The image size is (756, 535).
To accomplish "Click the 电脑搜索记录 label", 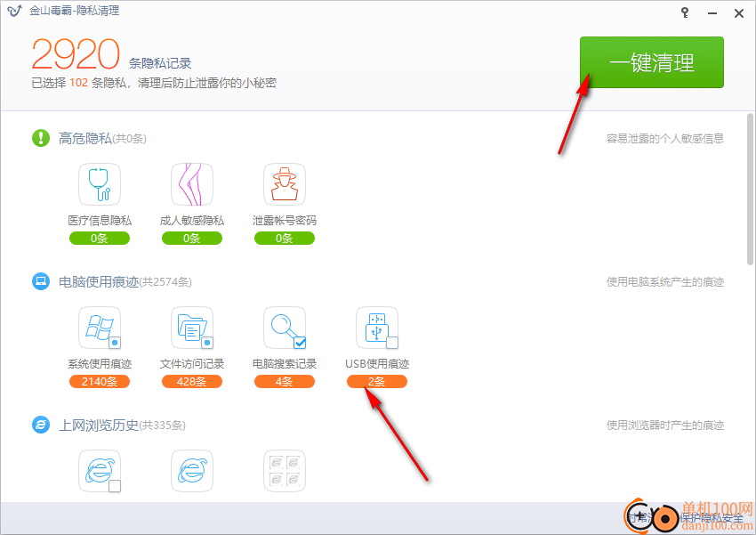I will tap(285, 364).
